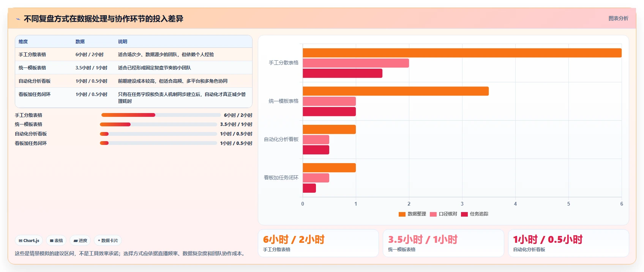644x272 pixels.
Task: Click the 维度 column header
Action: pyautogui.click(x=23, y=42)
